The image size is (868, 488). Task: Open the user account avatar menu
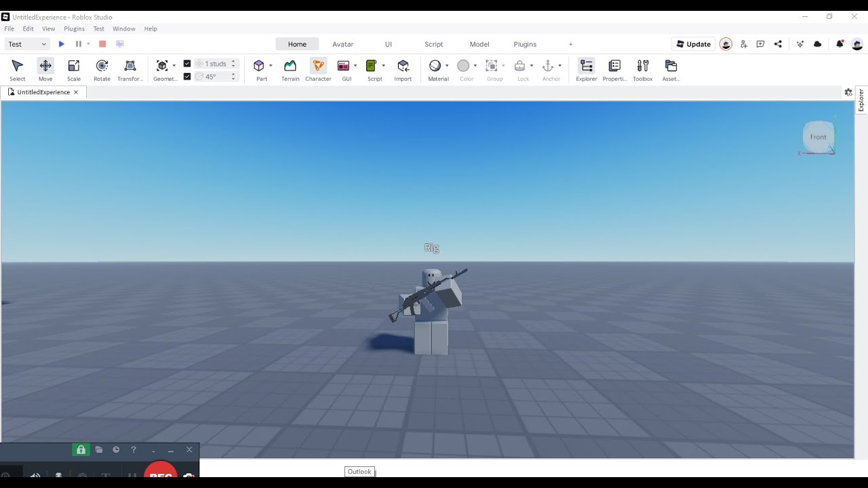pos(857,44)
